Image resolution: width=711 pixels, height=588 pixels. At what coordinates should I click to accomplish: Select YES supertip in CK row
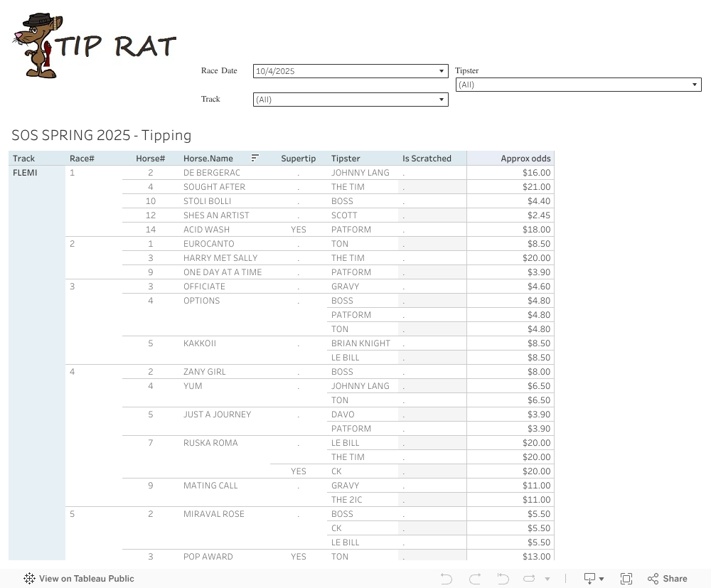click(299, 471)
